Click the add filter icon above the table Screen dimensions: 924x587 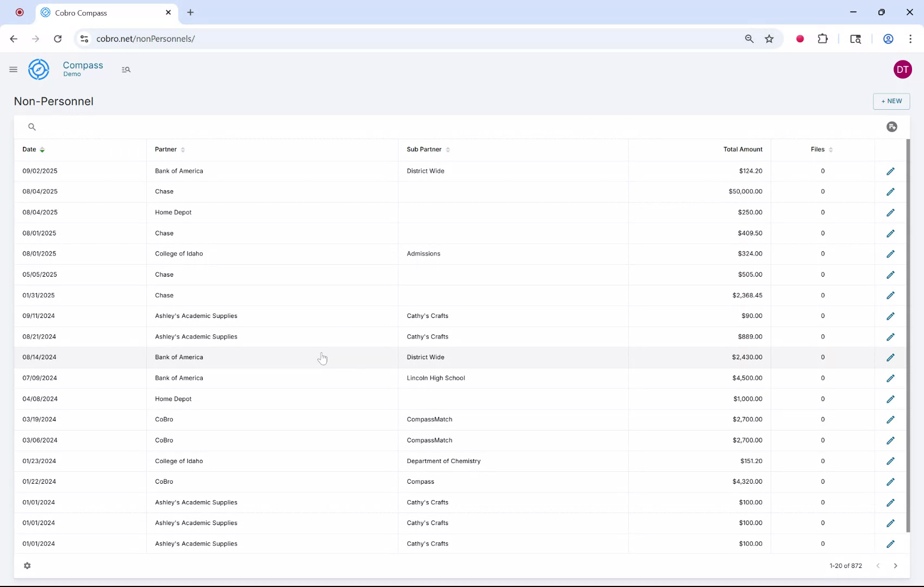click(x=892, y=127)
